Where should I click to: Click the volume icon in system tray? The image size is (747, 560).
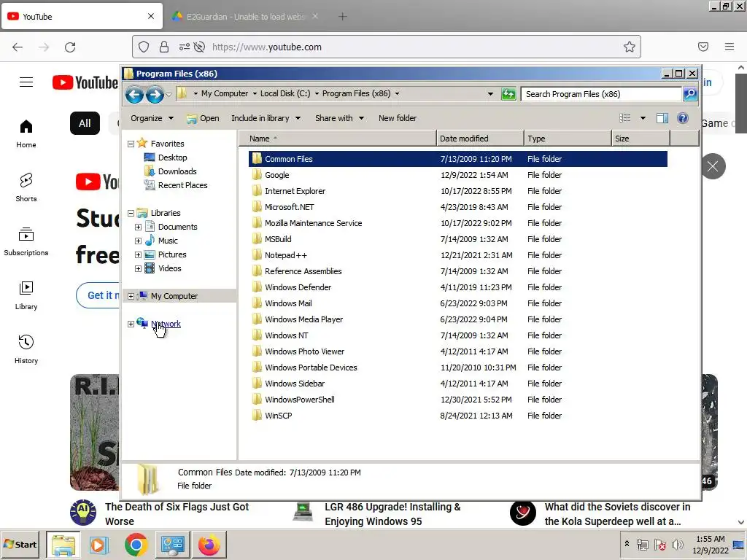tap(676, 544)
